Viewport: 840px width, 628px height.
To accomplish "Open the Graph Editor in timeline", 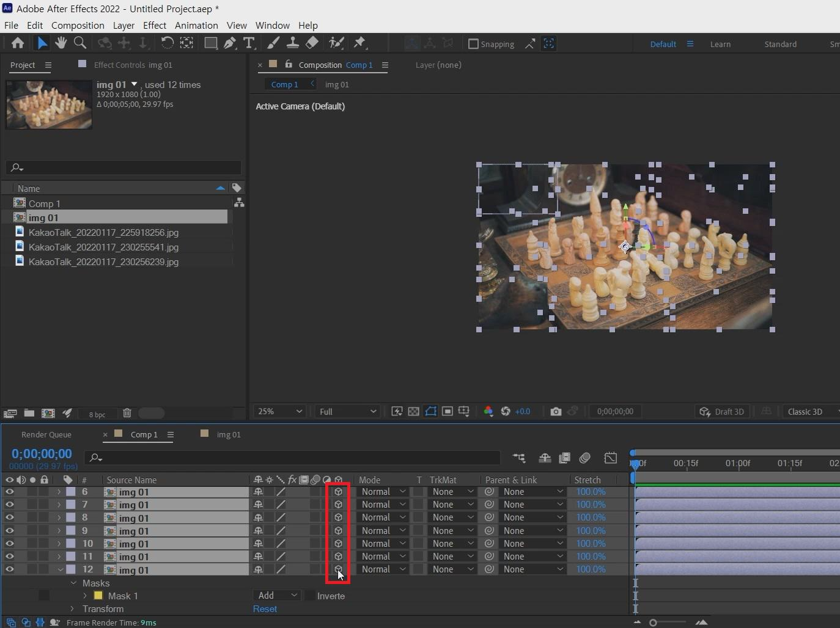I will tap(610, 458).
